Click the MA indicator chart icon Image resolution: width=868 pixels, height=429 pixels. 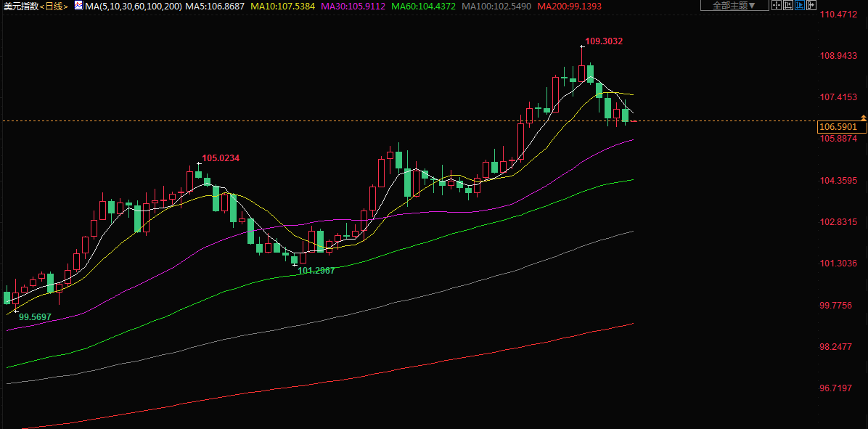(78, 5)
